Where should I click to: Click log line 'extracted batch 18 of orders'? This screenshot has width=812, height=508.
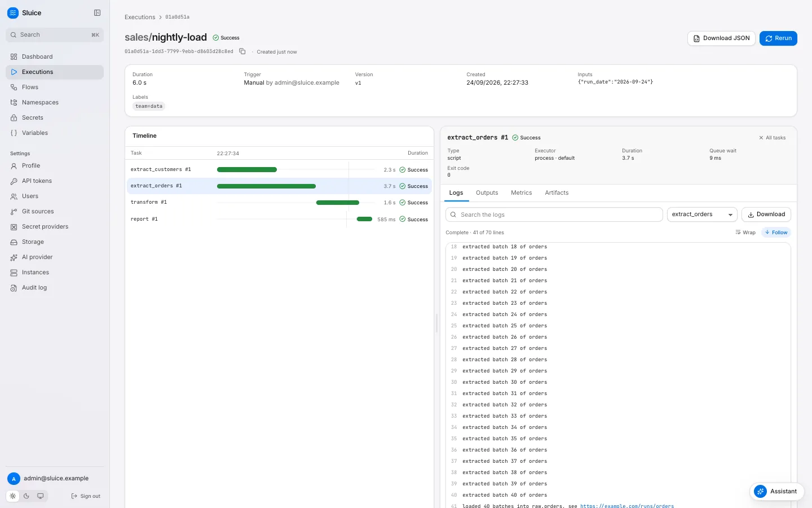point(505,247)
